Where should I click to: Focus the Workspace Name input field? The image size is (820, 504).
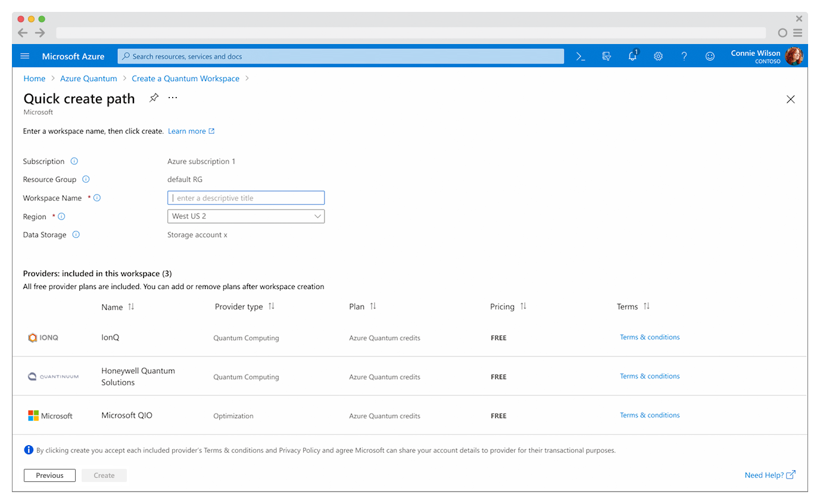point(246,198)
